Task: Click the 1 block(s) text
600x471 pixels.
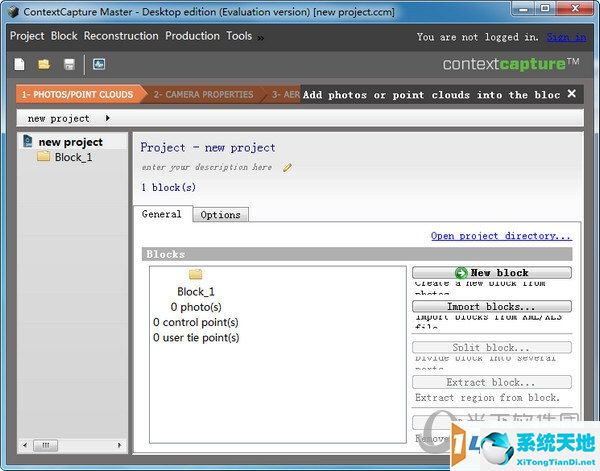Action: [168, 187]
